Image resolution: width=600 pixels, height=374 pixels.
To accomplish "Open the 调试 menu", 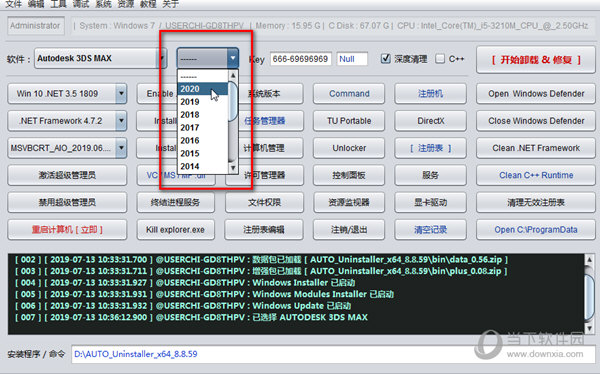I will 81,3.
